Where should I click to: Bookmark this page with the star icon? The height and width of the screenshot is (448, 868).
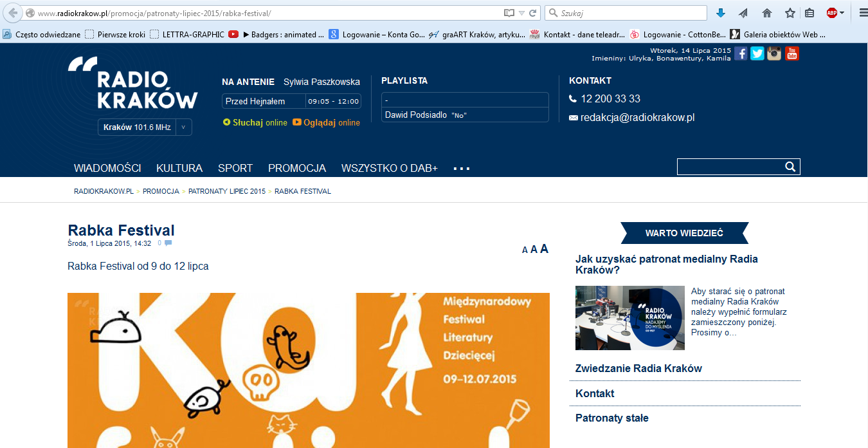tap(790, 13)
